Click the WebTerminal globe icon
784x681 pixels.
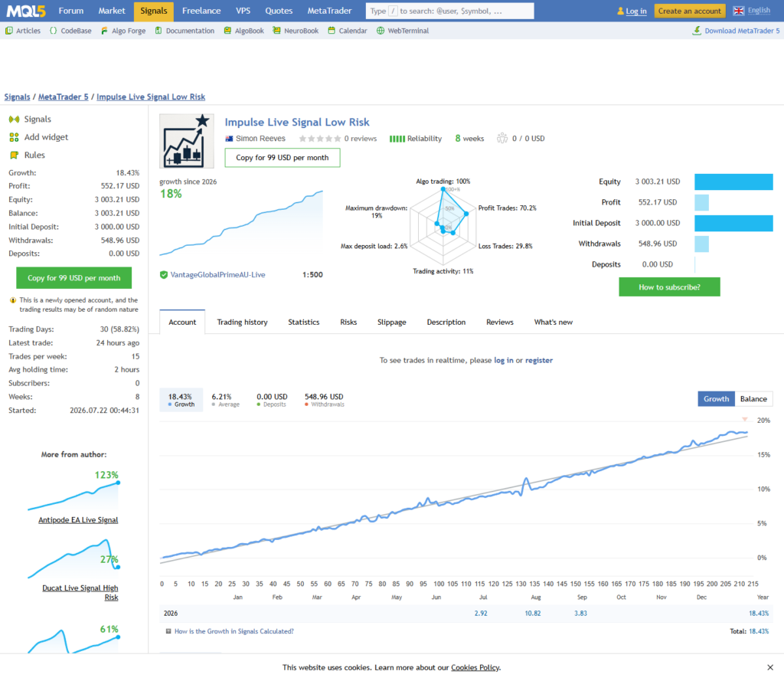pos(381,31)
